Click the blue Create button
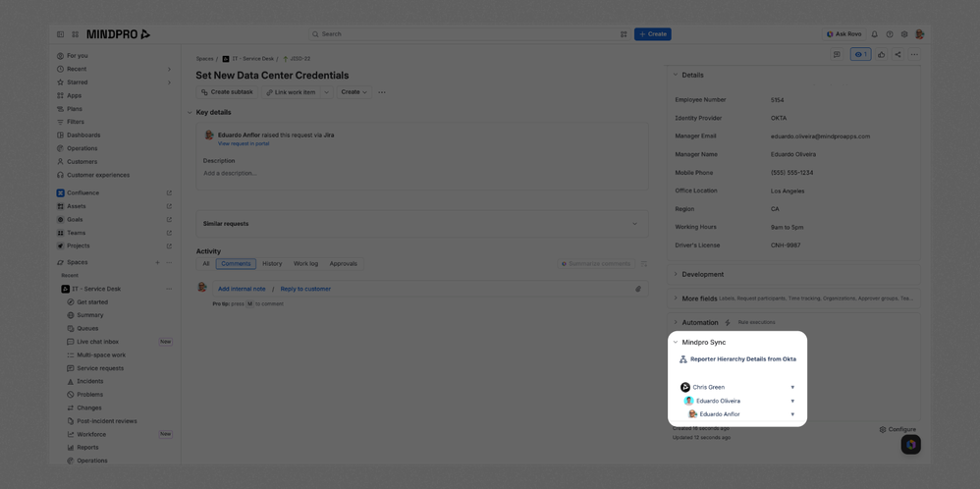 point(652,34)
